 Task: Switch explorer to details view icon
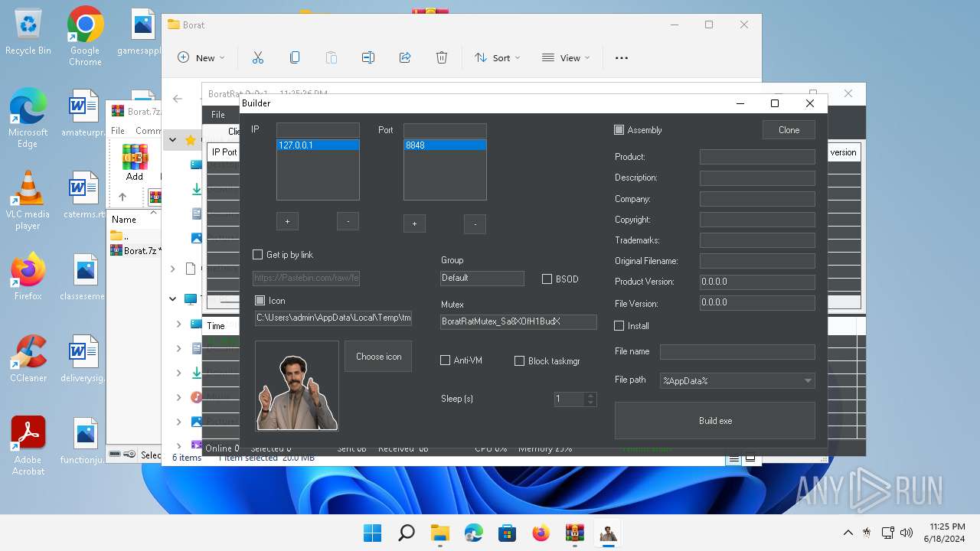(x=734, y=458)
